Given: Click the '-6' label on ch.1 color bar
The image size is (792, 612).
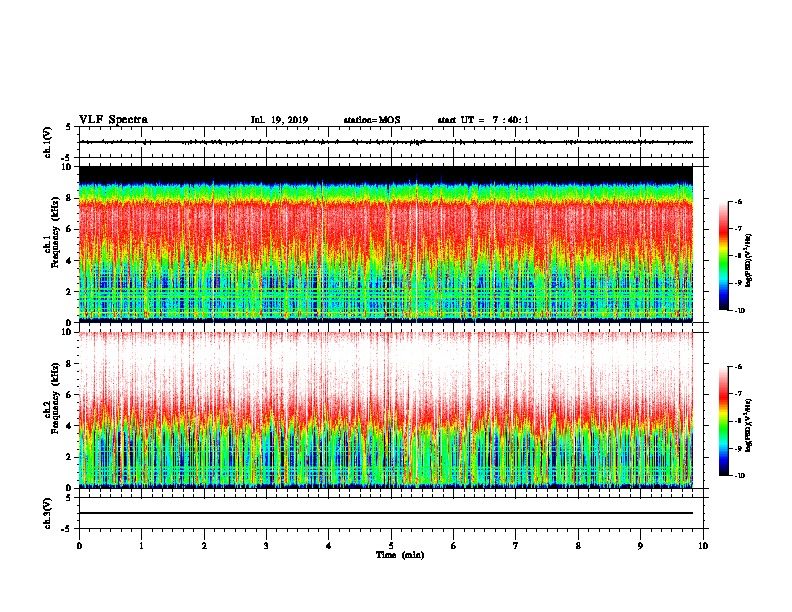Looking at the screenshot, I should (x=738, y=202).
